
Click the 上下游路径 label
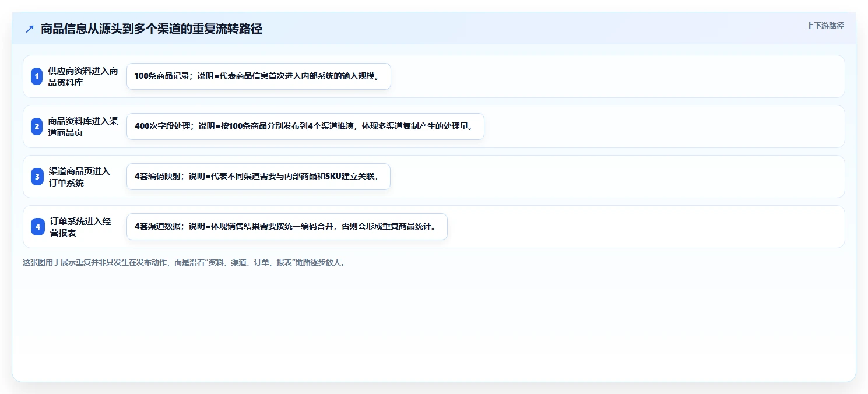coord(825,26)
